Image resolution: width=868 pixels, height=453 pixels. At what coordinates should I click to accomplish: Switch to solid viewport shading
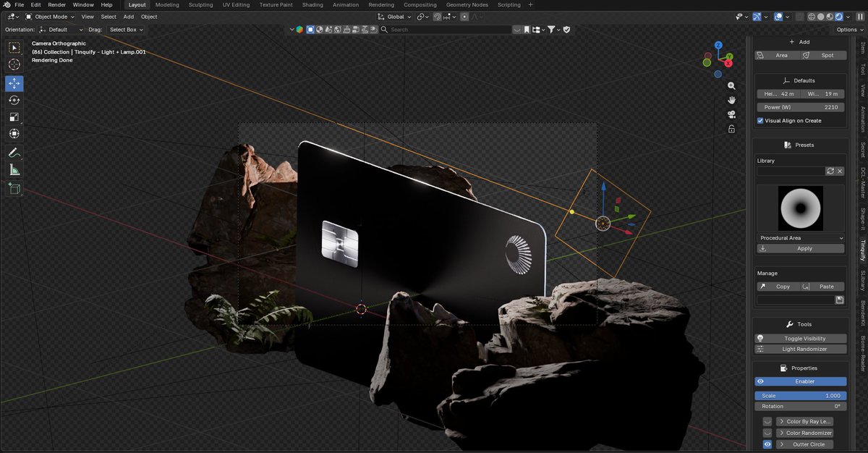[821, 16]
